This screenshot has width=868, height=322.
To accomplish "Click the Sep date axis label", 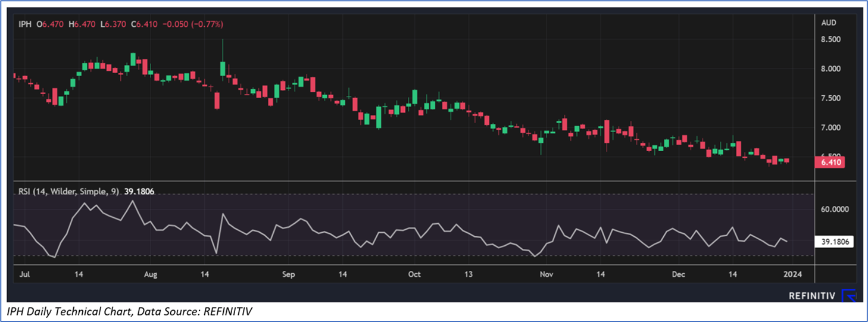I will click(x=288, y=274).
